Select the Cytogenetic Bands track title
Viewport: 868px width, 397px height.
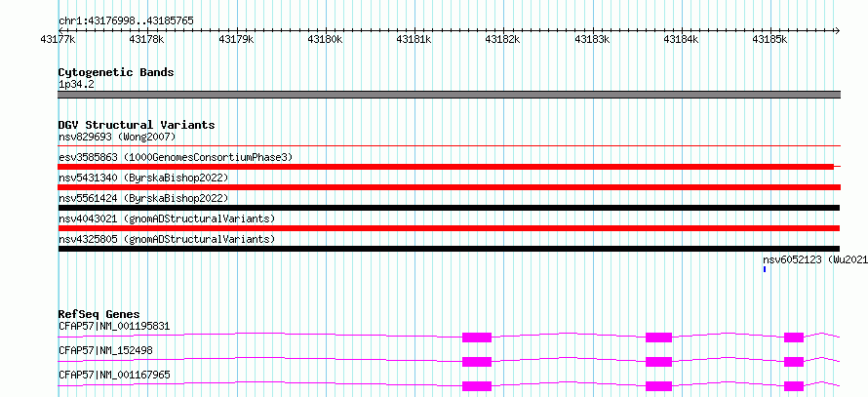tap(116, 72)
